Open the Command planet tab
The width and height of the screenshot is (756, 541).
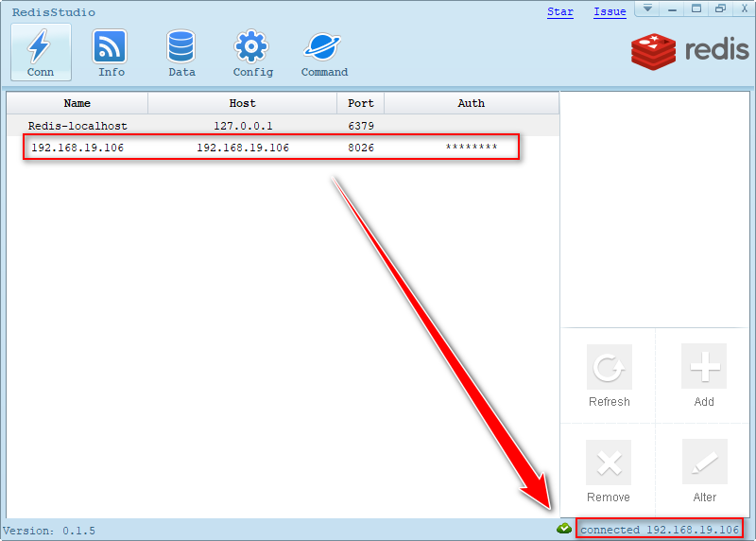point(324,52)
